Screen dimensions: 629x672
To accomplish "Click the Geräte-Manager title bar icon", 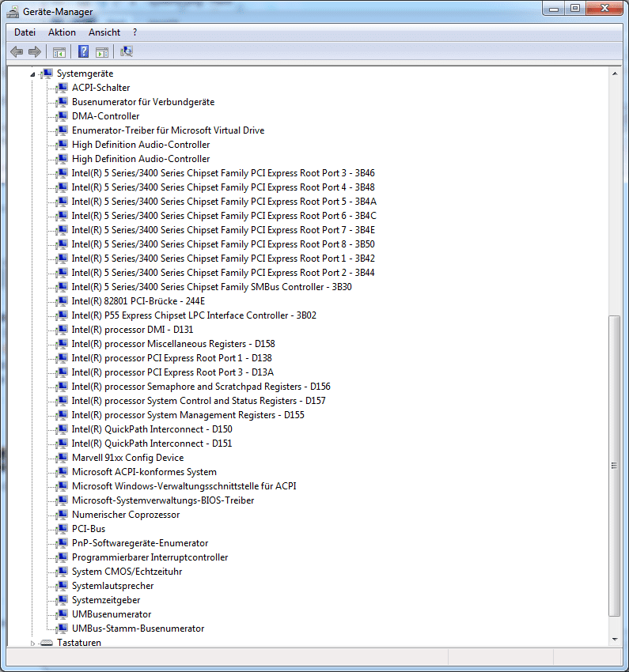I will pyautogui.click(x=13, y=11).
